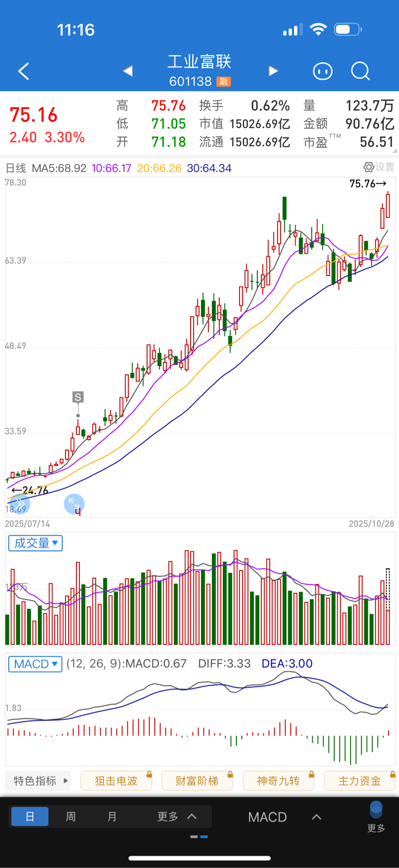The image size is (399, 868).
Task: Tap the 11:16 clock in status bar
Action: tap(76, 30)
